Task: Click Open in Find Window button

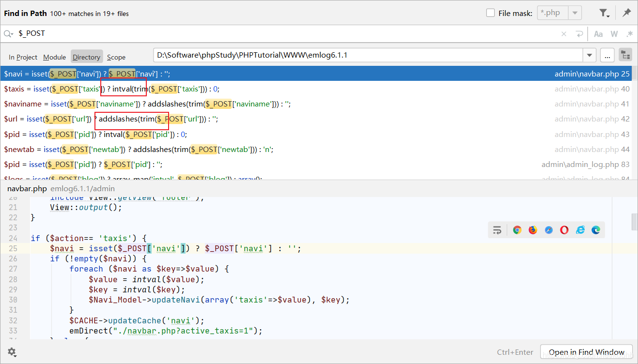Action: point(587,352)
